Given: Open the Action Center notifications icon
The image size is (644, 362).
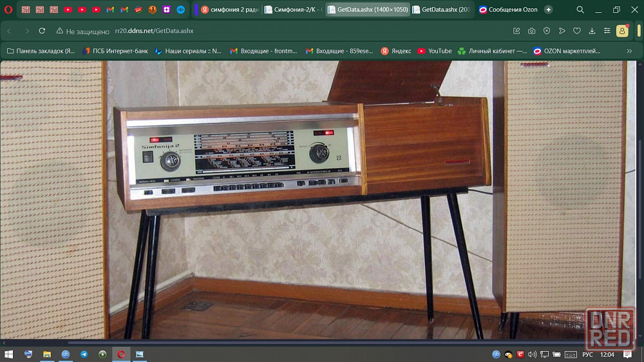Looking at the screenshot, I should pos(627,354).
